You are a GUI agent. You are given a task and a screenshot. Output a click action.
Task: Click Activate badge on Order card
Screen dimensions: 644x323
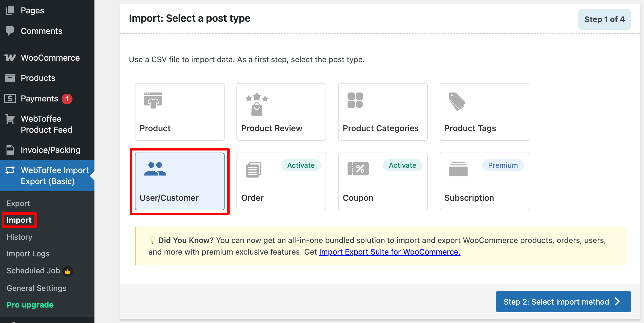[301, 165]
